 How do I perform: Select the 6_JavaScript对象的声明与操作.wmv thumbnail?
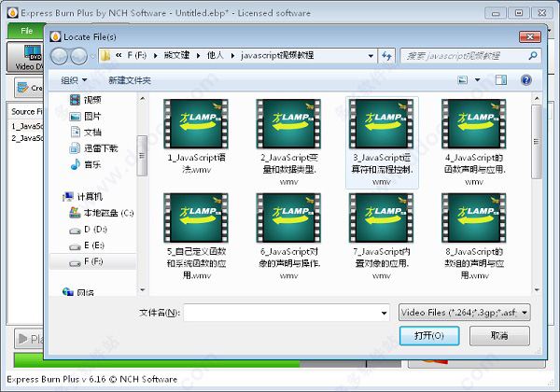coord(288,217)
